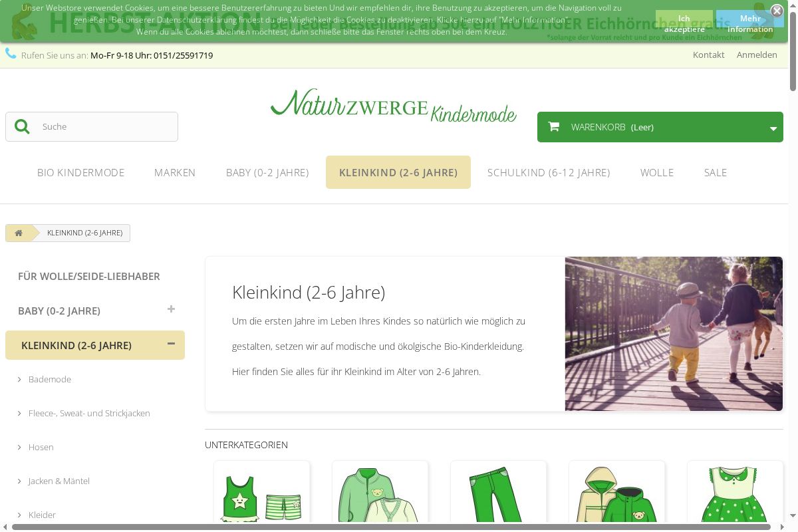
Task: Select Kleinkind (2-6 Jahre) in top navigation
Action: pos(398,172)
